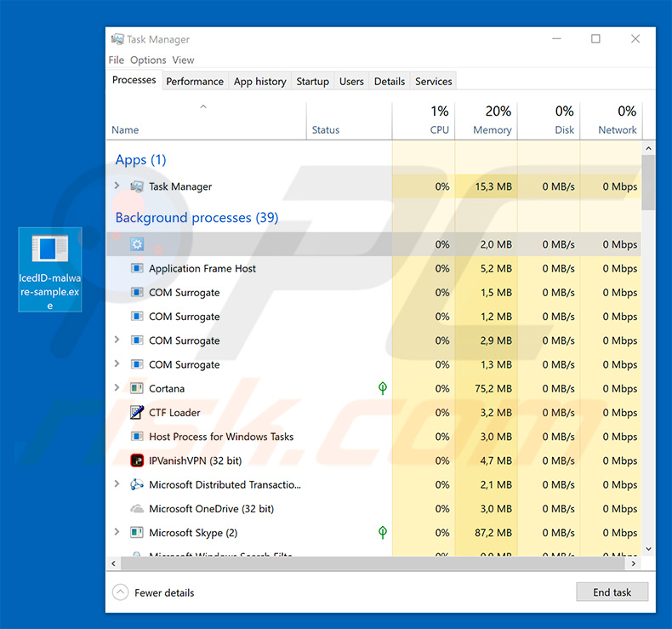Click the Cortana process icon
This screenshot has height=629, width=672.
[137, 388]
